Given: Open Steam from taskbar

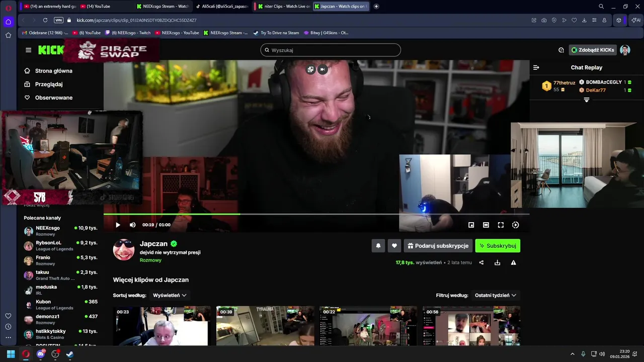Looking at the screenshot, I should point(70,354).
